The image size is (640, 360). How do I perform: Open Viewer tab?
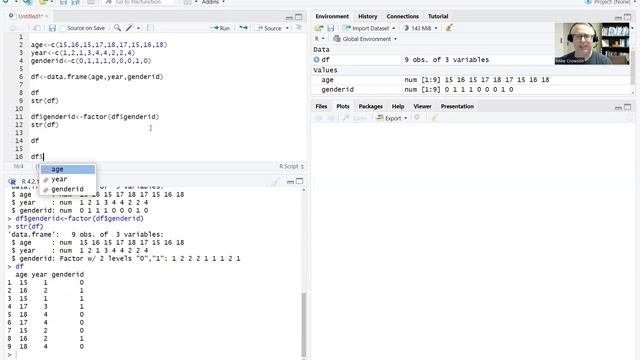click(x=422, y=106)
